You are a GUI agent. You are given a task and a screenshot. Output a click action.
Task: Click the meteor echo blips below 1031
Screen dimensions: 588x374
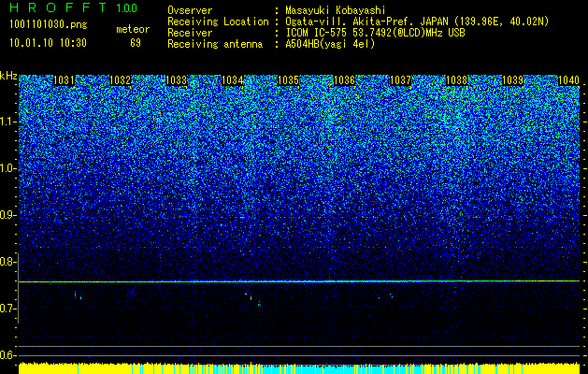[x=78, y=295]
